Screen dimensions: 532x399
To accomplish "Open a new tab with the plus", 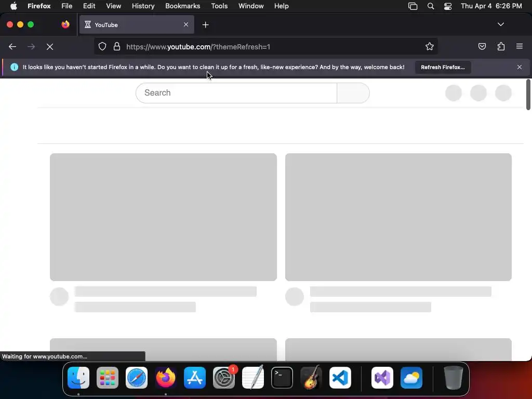I will click(x=205, y=25).
